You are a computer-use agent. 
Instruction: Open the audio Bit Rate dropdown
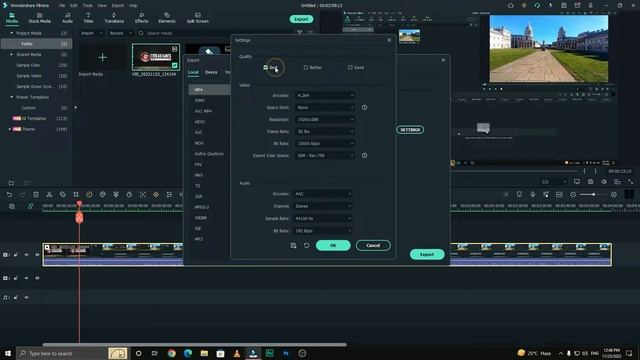coord(322,231)
